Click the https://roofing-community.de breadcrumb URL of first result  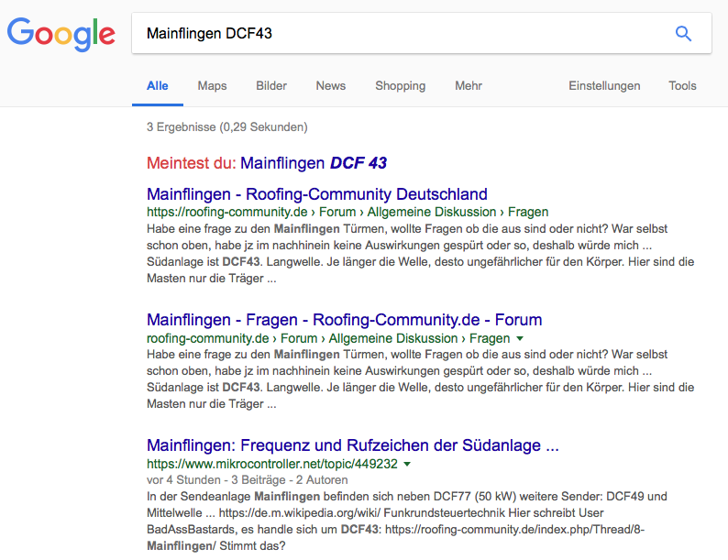click(347, 212)
